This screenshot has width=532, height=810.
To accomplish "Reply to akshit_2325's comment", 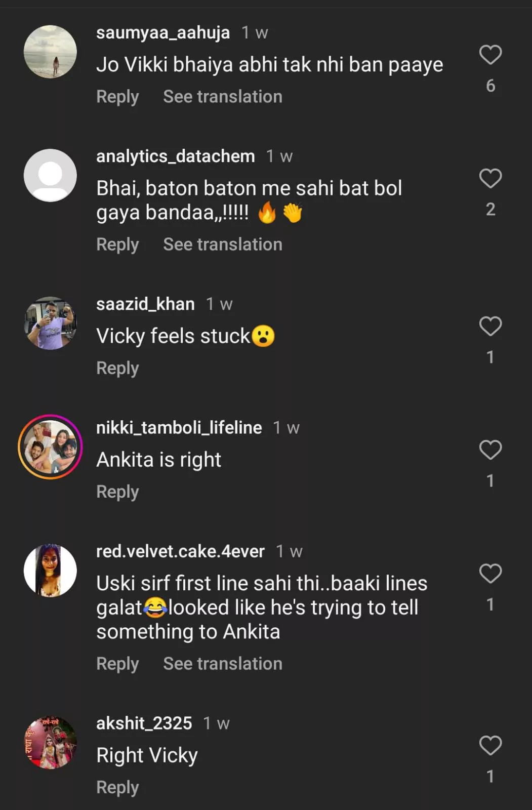I will pyautogui.click(x=117, y=787).
